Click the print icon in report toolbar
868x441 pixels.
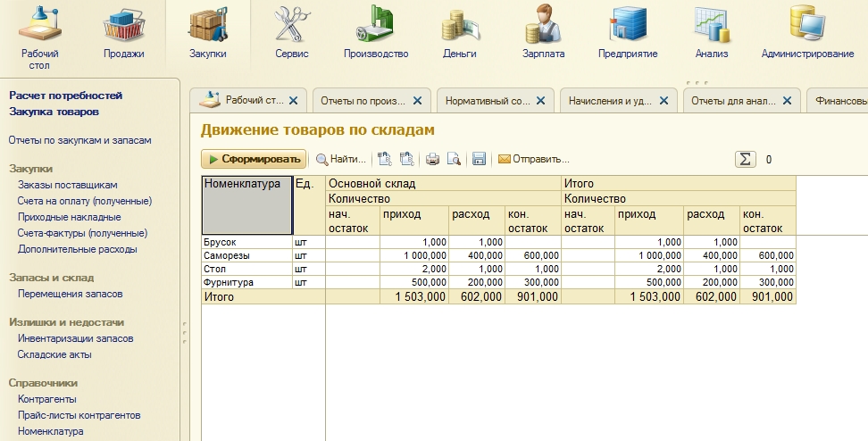(x=432, y=160)
